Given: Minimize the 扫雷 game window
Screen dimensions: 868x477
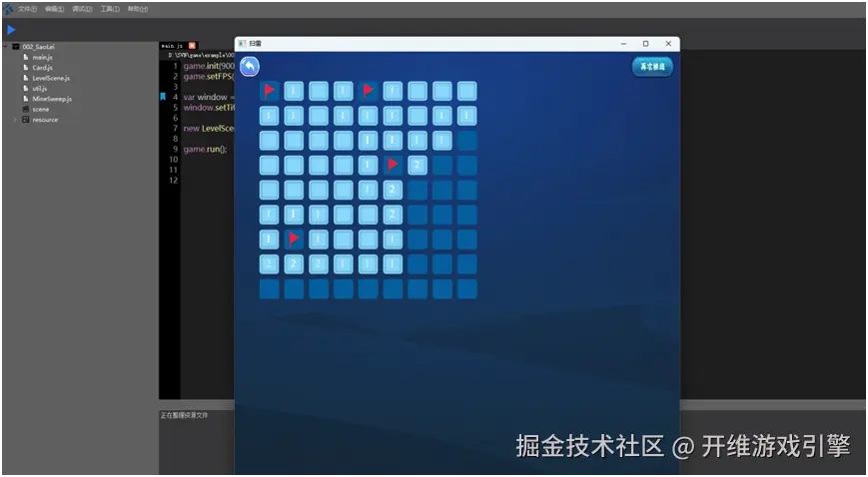Looking at the screenshot, I should pos(624,44).
